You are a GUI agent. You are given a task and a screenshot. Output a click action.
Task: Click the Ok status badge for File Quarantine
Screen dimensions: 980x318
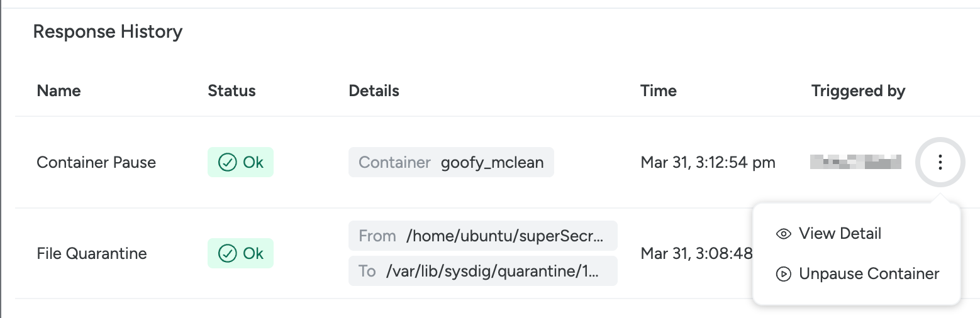pyautogui.click(x=240, y=253)
